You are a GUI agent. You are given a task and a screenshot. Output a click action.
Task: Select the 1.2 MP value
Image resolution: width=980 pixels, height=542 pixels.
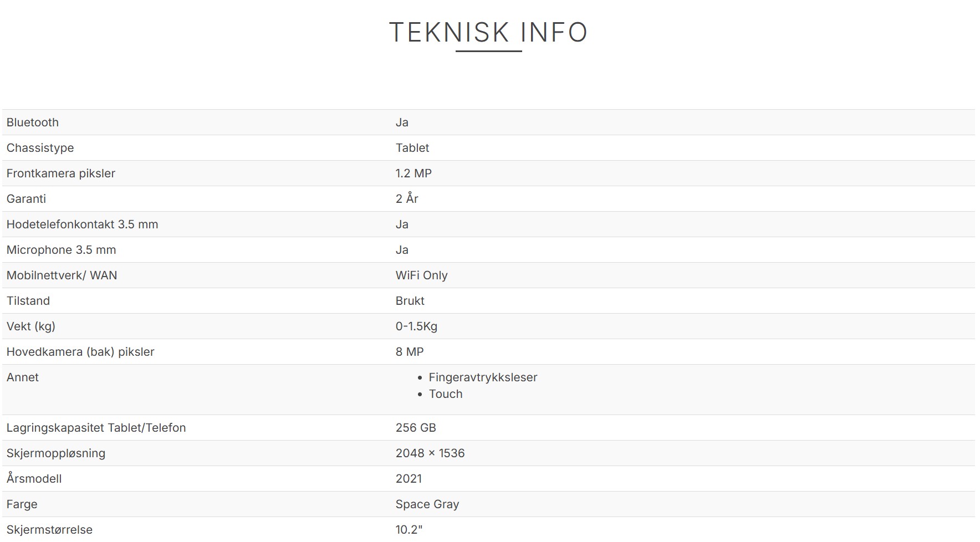(x=414, y=173)
